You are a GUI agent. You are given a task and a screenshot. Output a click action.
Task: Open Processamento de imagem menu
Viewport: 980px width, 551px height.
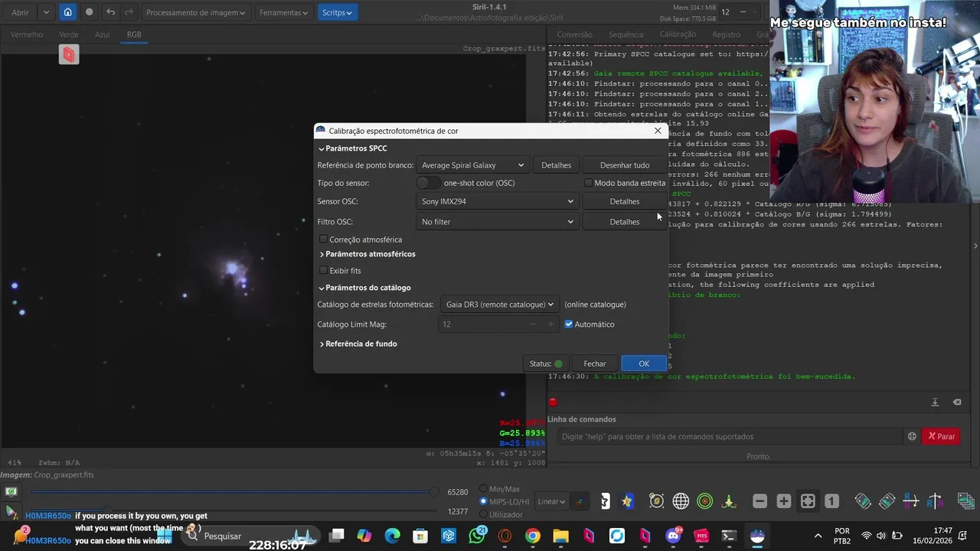[196, 12]
